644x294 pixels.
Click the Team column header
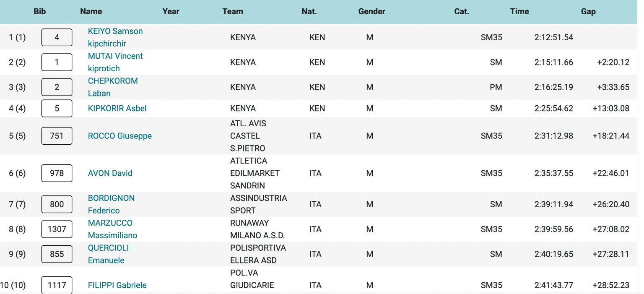coord(233,12)
